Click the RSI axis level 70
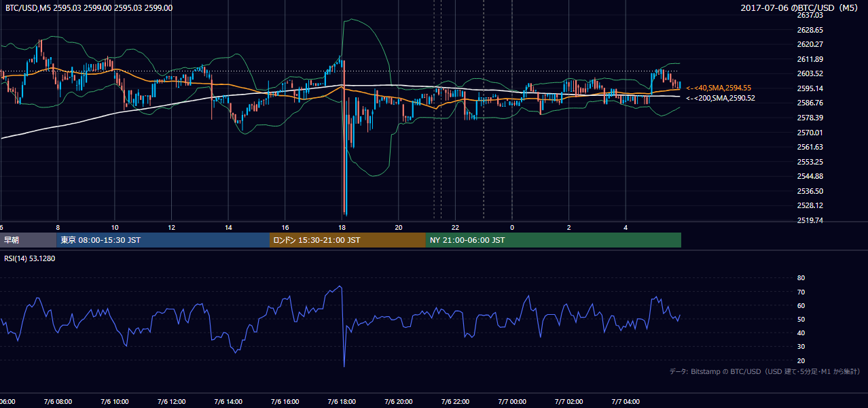 click(801, 292)
